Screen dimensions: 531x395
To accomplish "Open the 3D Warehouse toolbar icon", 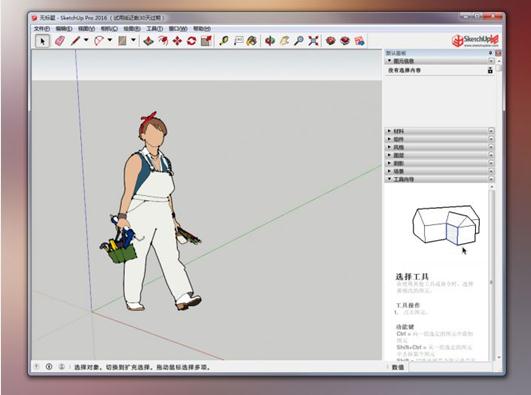I will pos(331,41).
